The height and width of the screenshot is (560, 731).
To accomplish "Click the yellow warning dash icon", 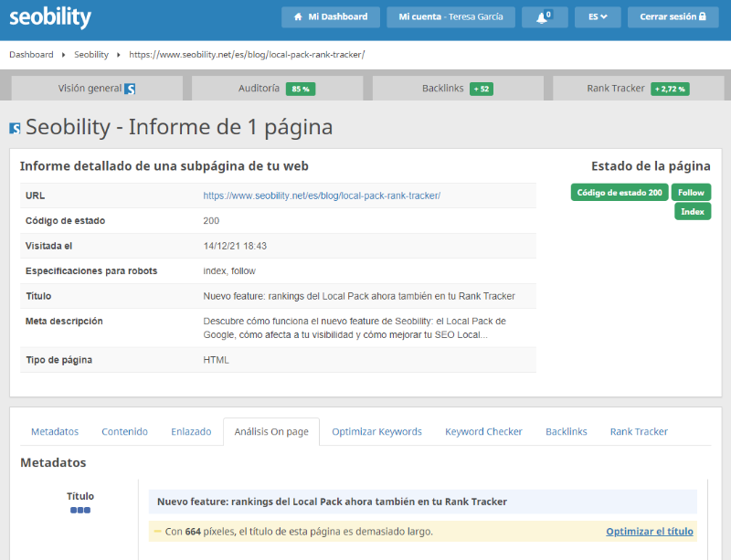I will coord(157,531).
